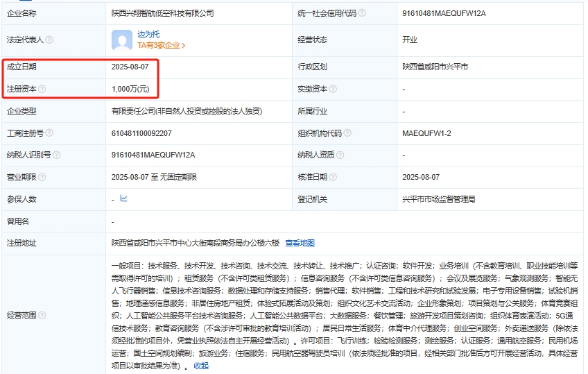Click taxpayer ID value 91610481MAEQUFW12A

pos(153,155)
